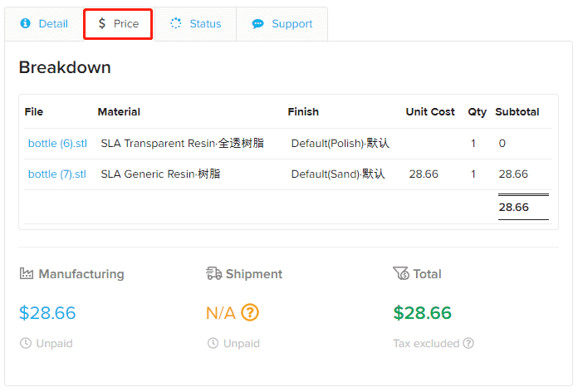Click the blue $28.66 manufacturing amount
Viewport: 578px width, 392px height.
point(47,313)
